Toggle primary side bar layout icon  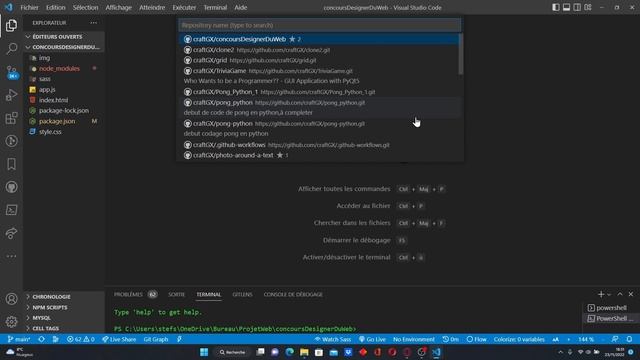(x=556, y=7)
